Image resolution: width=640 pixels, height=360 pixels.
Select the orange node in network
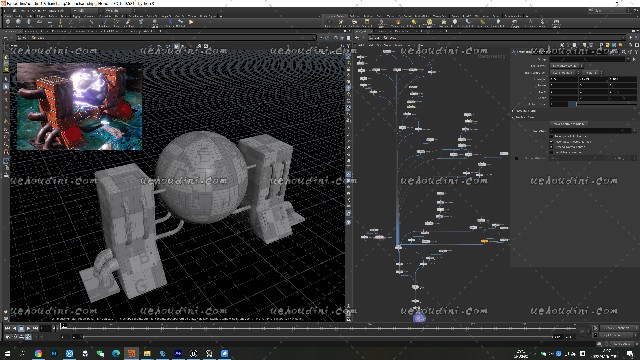[484, 241]
